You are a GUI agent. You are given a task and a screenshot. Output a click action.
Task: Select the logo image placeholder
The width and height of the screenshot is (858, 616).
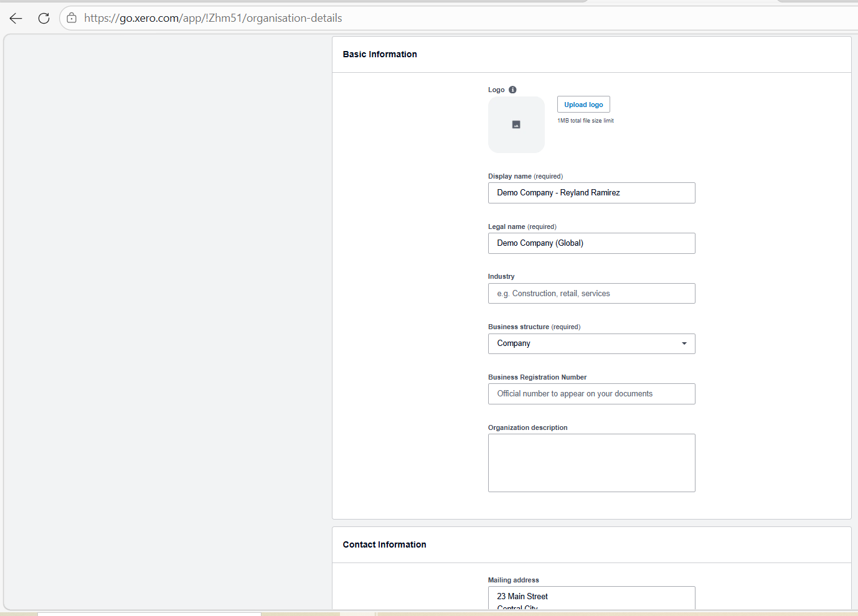coord(516,124)
